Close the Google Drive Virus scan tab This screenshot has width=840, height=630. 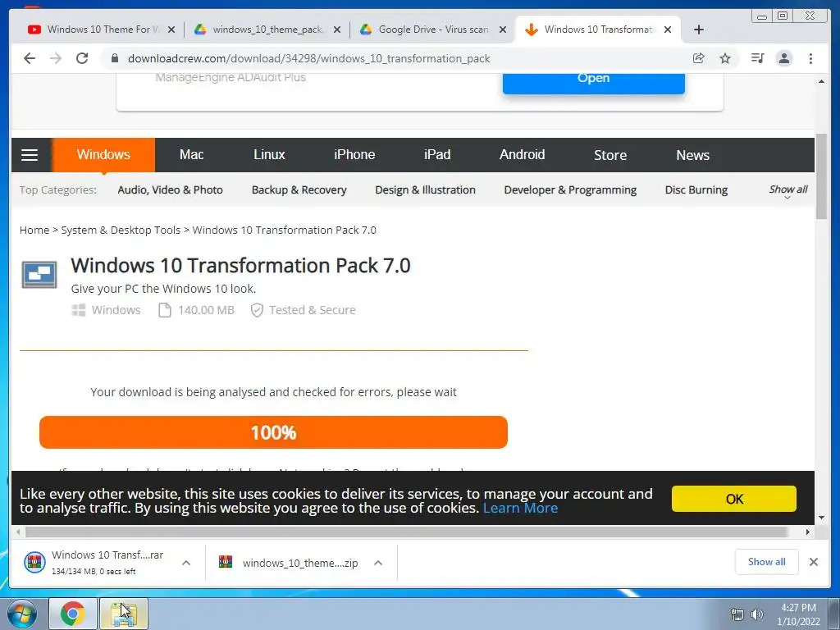pos(503,30)
